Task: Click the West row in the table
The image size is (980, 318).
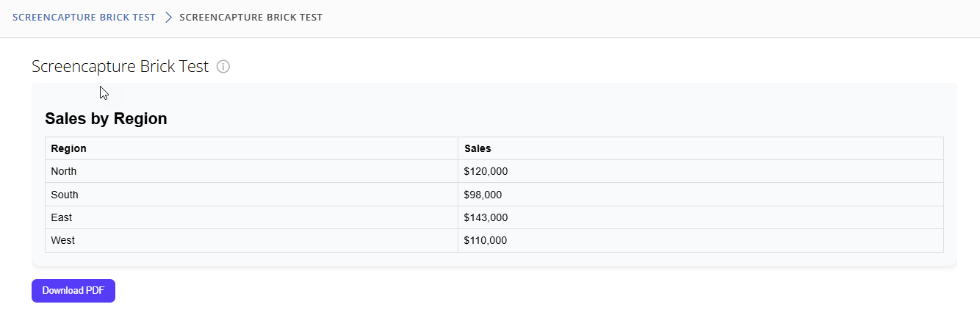Action: [x=494, y=240]
